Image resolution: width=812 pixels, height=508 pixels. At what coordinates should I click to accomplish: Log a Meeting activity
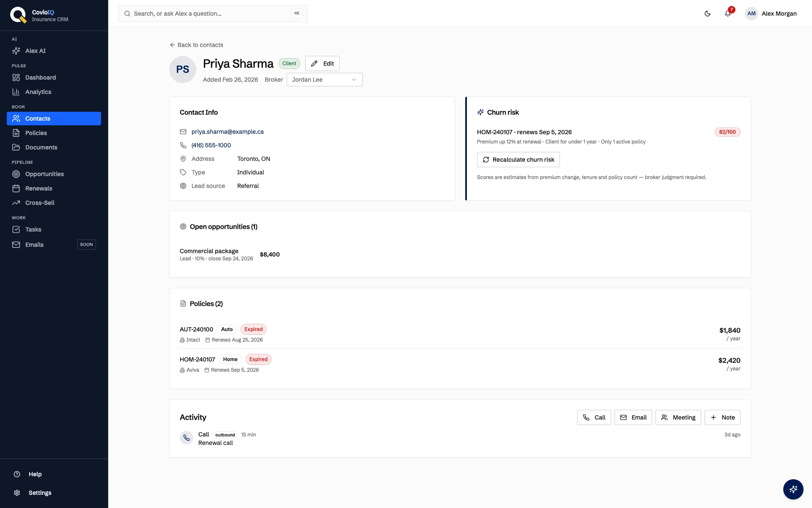[x=678, y=417]
